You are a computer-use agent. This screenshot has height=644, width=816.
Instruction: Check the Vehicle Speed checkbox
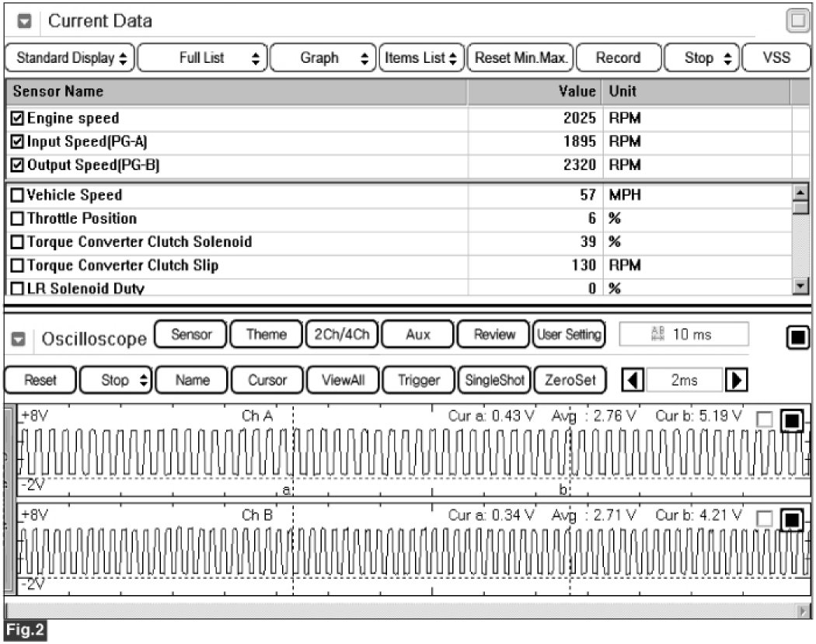(x=19, y=196)
